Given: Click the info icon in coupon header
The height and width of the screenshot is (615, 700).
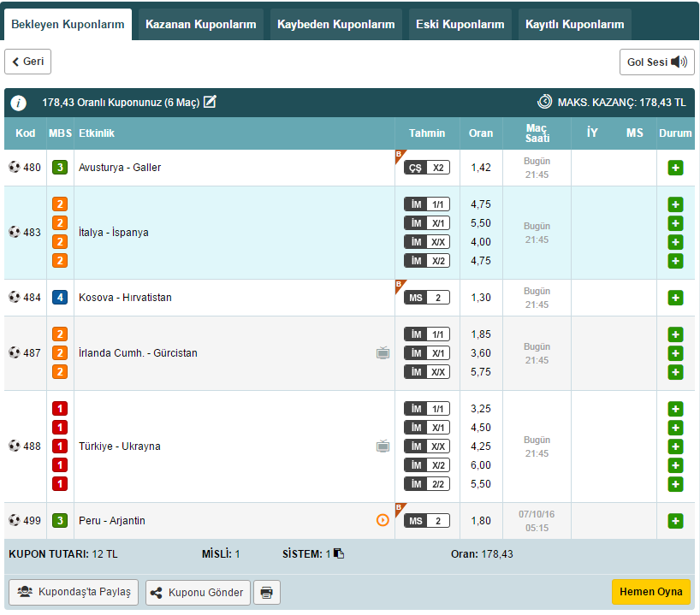Looking at the screenshot, I should [18, 103].
